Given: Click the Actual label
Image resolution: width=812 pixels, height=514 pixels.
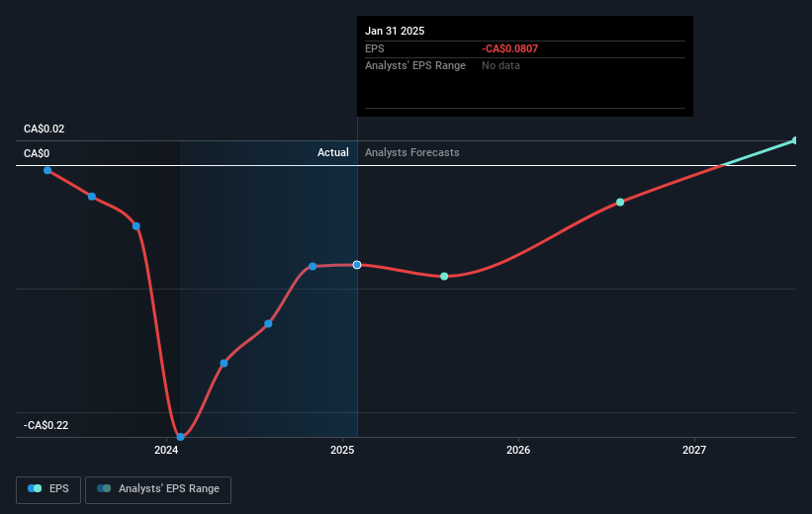Looking at the screenshot, I should 333,152.
